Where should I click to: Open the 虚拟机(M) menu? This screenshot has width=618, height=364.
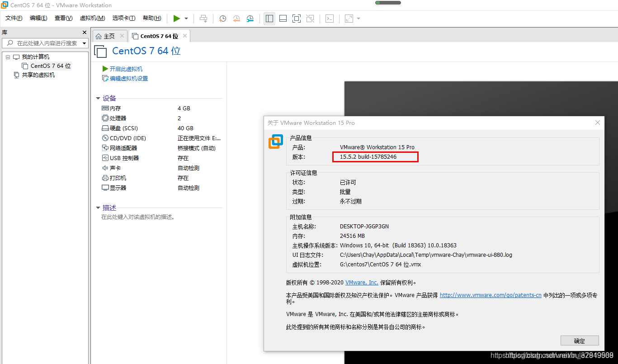tap(93, 18)
